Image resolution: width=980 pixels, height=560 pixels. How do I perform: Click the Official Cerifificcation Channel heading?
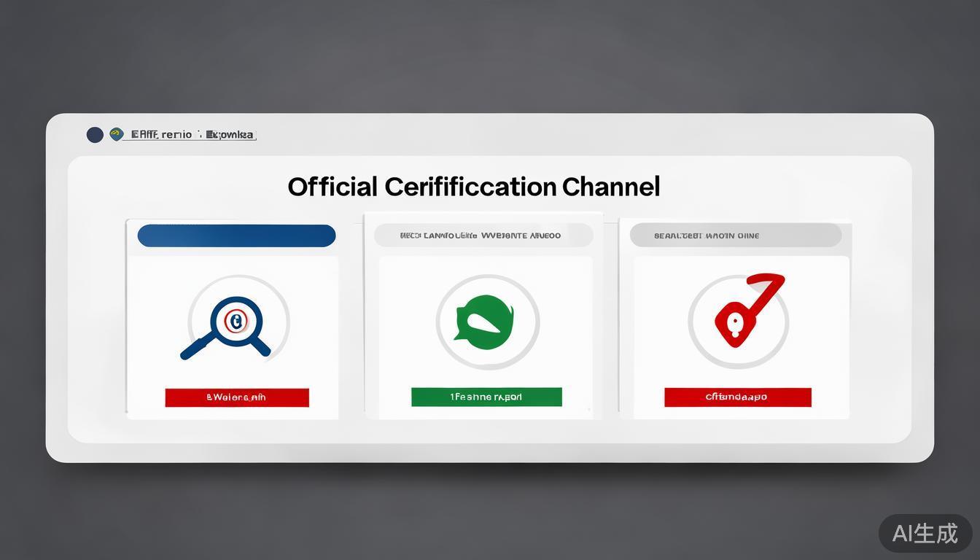tap(473, 187)
